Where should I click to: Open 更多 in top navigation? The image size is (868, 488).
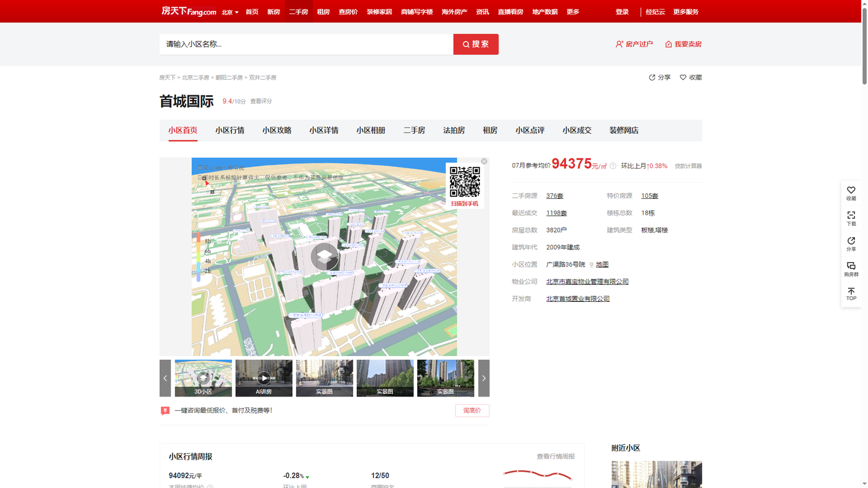pos(573,11)
